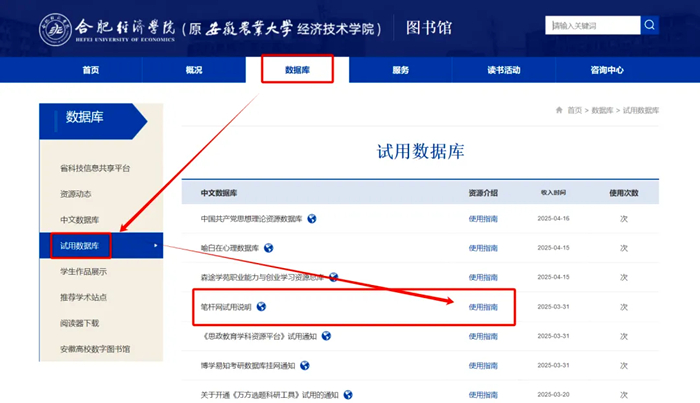This screenshot has height=403, width=700.
Task: Select 中文数据库 in the left sidebar
Action: click(x=80, y=220)
